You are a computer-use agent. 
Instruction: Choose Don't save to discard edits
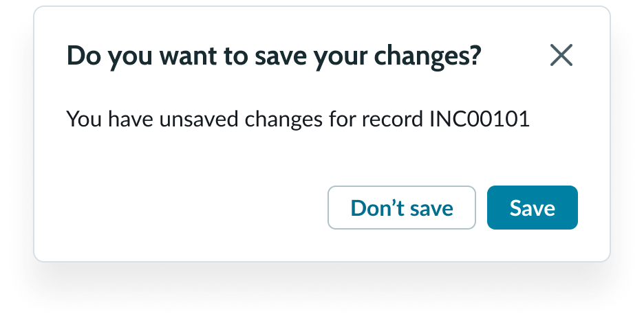click(402, 208)
